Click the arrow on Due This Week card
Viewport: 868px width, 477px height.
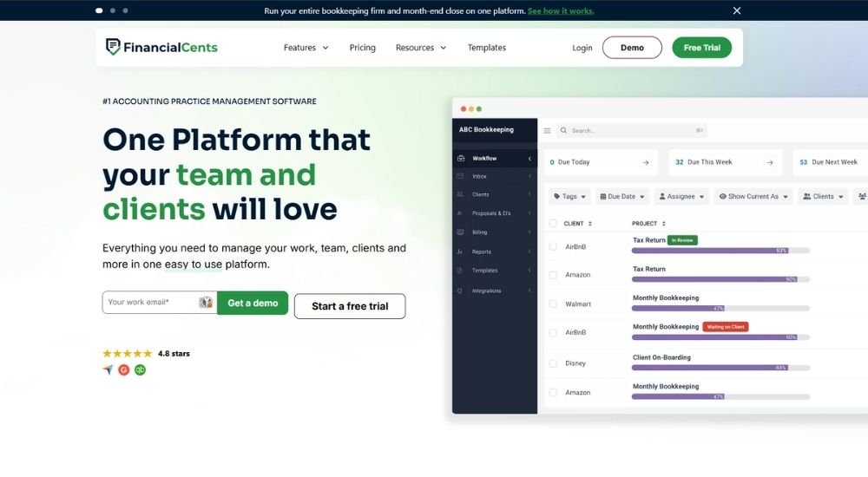pos(769,162)
